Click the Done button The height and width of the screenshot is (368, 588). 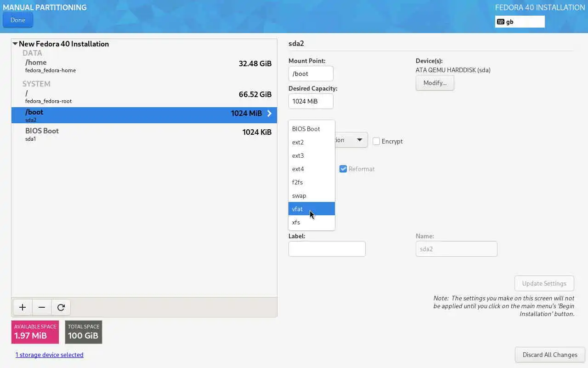click(18, 20)
